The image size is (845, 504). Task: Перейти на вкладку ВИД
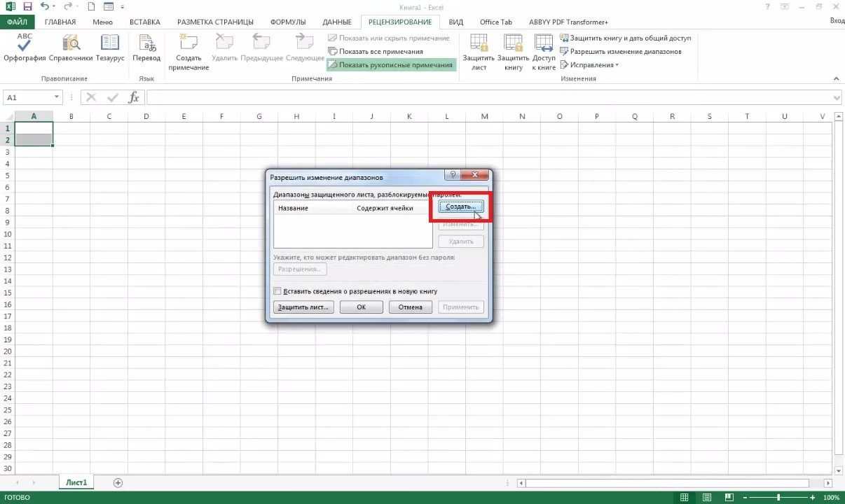tap(455, 22)
